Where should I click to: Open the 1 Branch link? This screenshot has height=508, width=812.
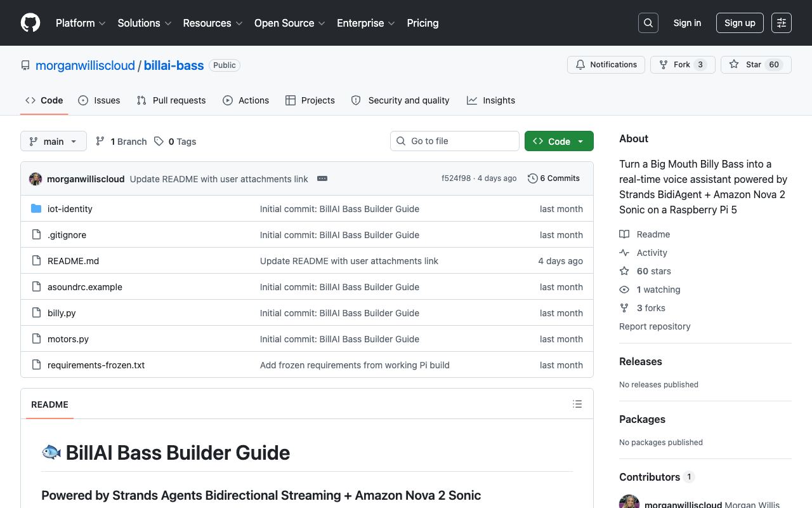(121, 142)
